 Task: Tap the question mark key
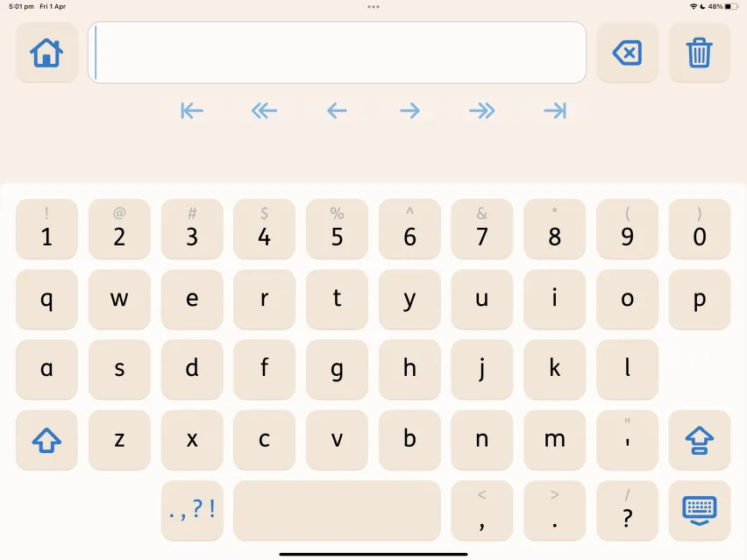pyautogui.click(x=627, y=510)
